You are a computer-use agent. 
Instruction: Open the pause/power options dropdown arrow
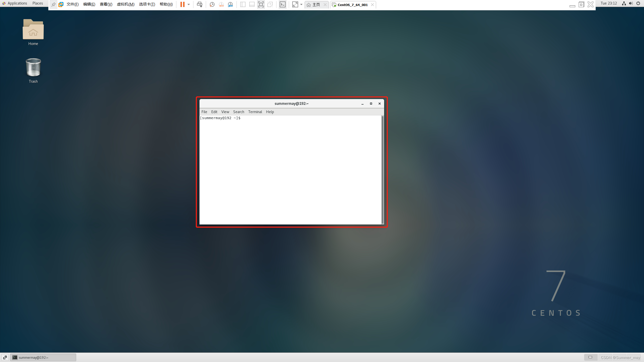[189, 5]
